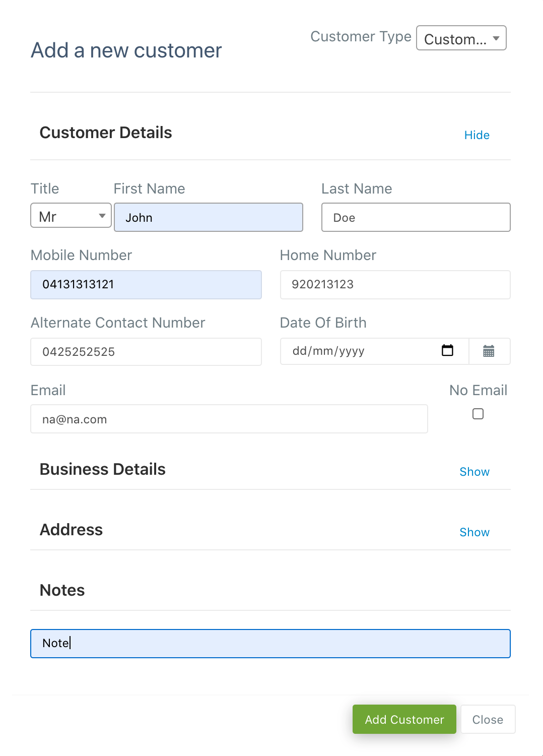The height and width of the screenshot is (756, 543).
Task: Open the Title dropdown showing Mr
Action: (71, 216)
